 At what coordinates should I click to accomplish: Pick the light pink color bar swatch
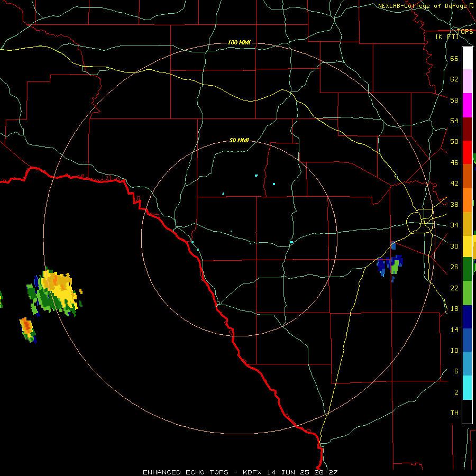pos(467,81)
